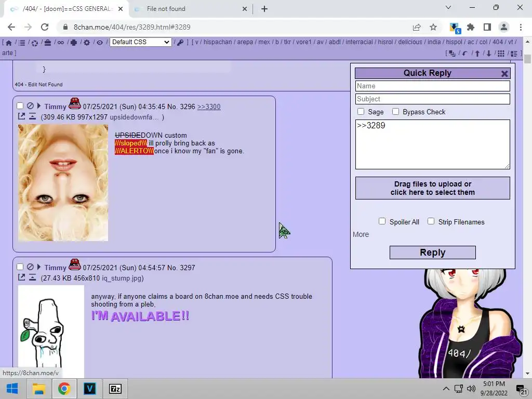Click the download manager extension icon

[x=454, y=28]
